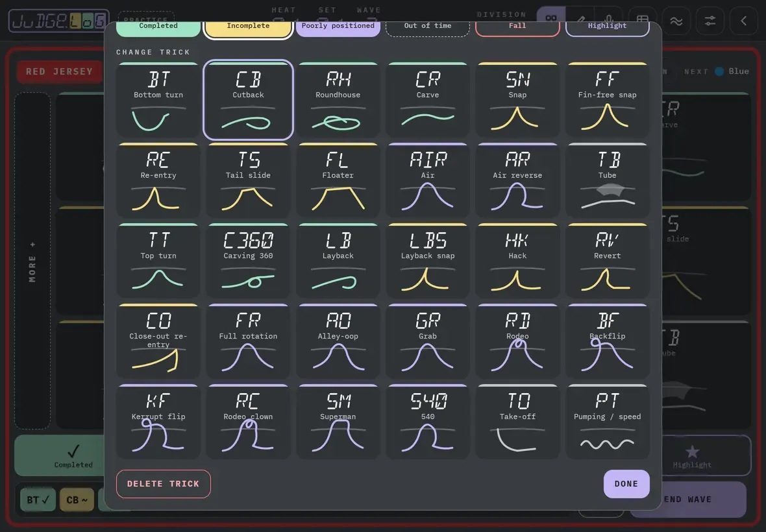Select the Carving 360 trick tile
Viewport: 766px width, 532px height.
tap(248, 261)
